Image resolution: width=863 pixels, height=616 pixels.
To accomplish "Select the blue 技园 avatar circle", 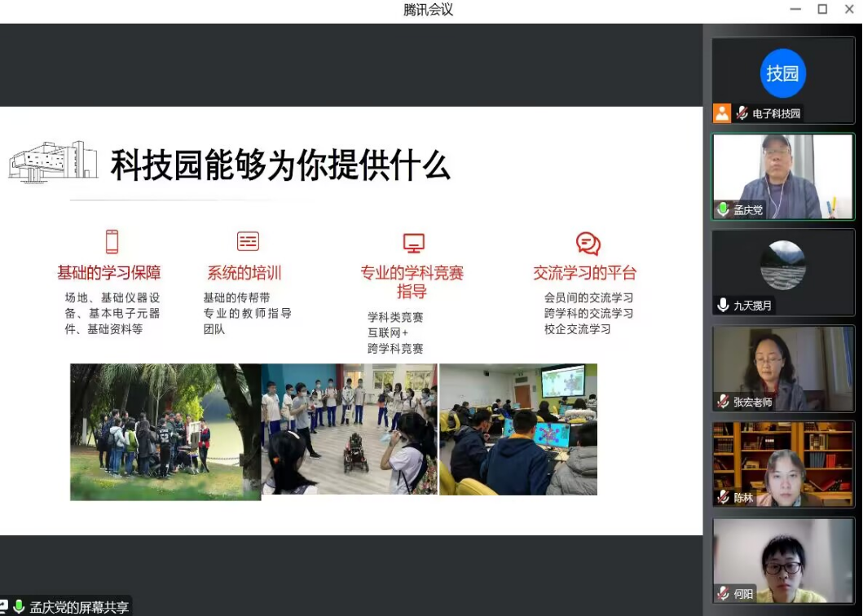I will (x=782, y=73).
